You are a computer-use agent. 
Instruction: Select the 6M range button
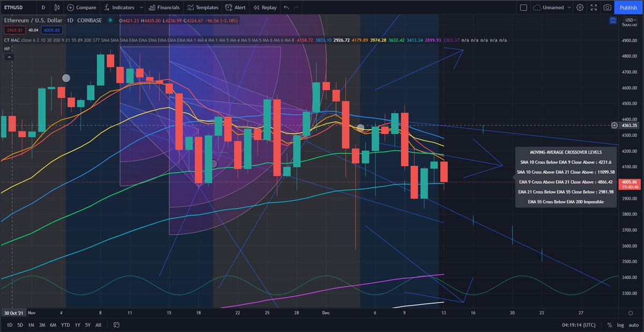coord(53,324)
